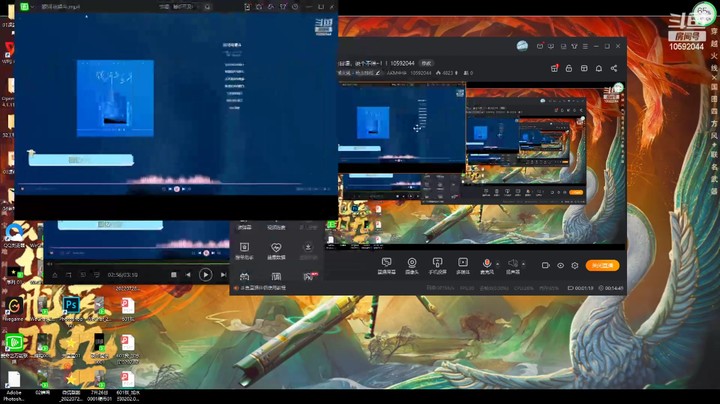Toggle the room lock icon
This screenshot has height=404, width=720.
click(x=569, y=68)
